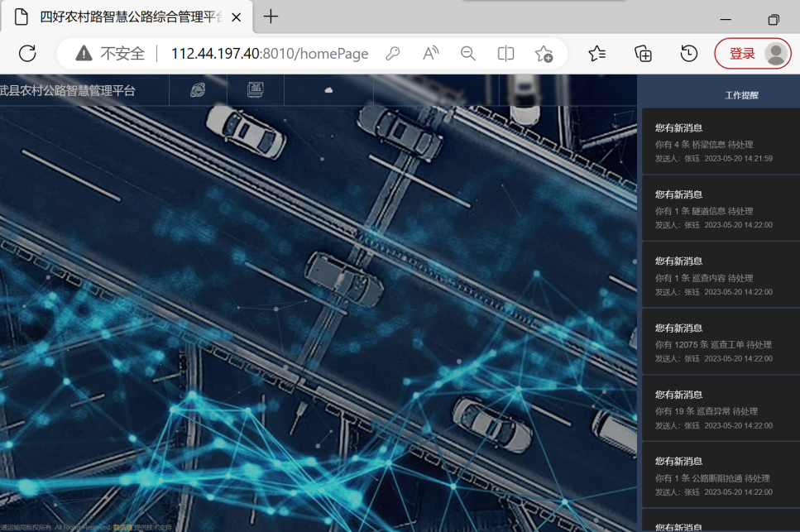800x532 pixels.
Task: Activate the read aloud icon
Action: click(431, 53)
